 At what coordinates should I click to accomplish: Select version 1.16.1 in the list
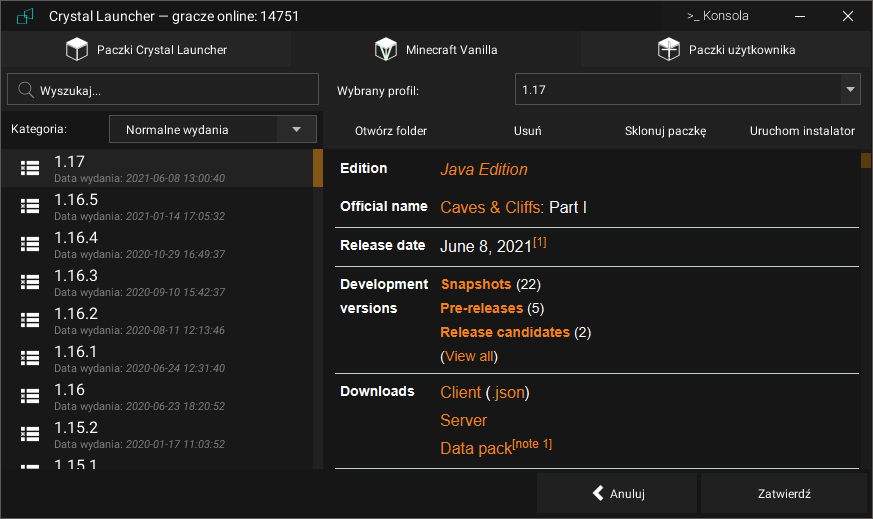[156, 358]
